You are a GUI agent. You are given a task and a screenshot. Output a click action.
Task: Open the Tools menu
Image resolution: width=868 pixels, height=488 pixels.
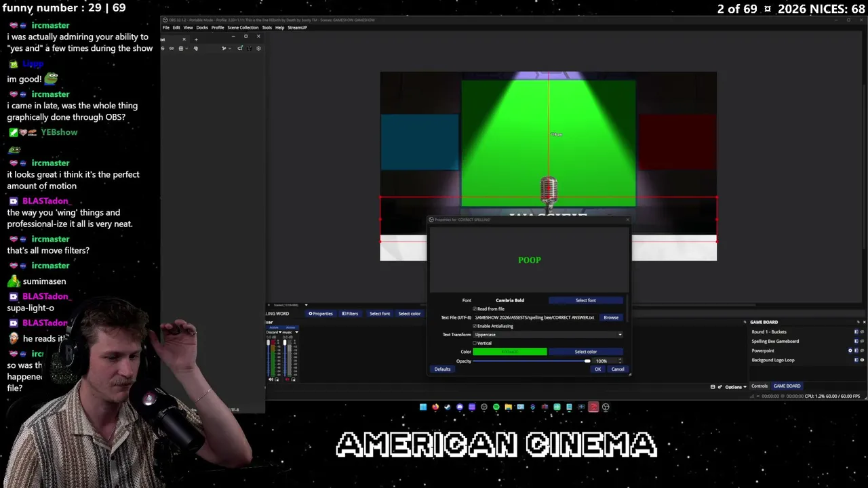(x=267, y=28)
